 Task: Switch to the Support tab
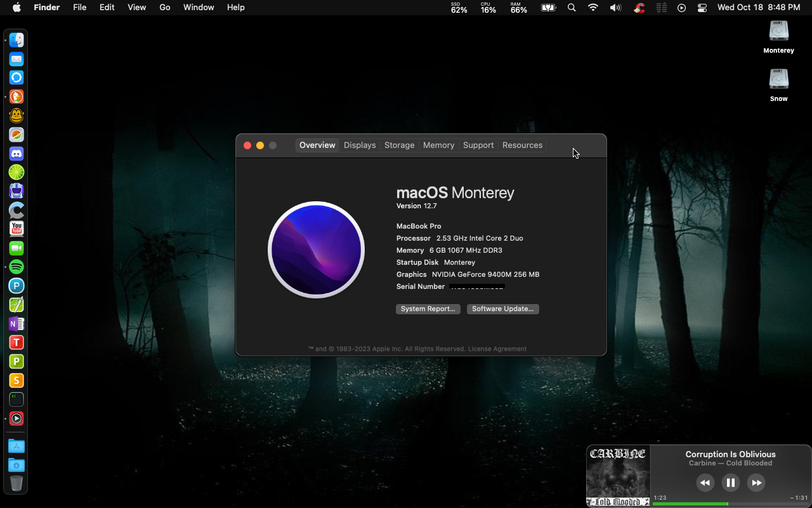tap(478, 145)
